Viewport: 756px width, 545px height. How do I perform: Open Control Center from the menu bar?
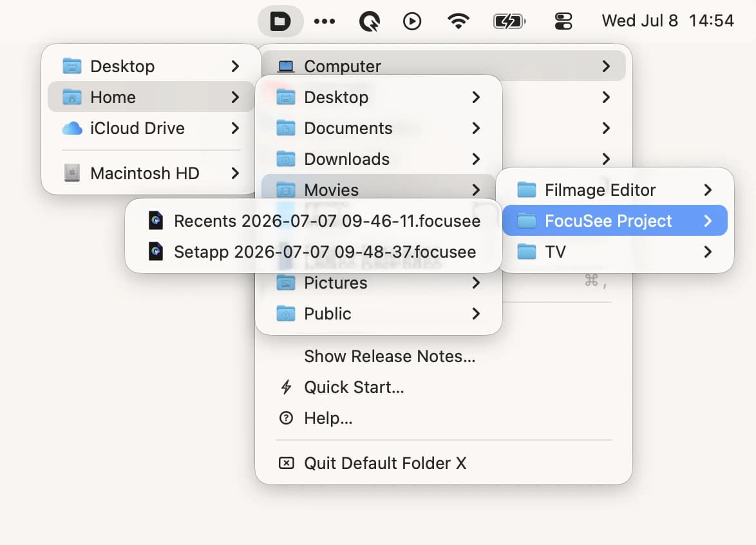pyautogui.click(x=563, y=21)
